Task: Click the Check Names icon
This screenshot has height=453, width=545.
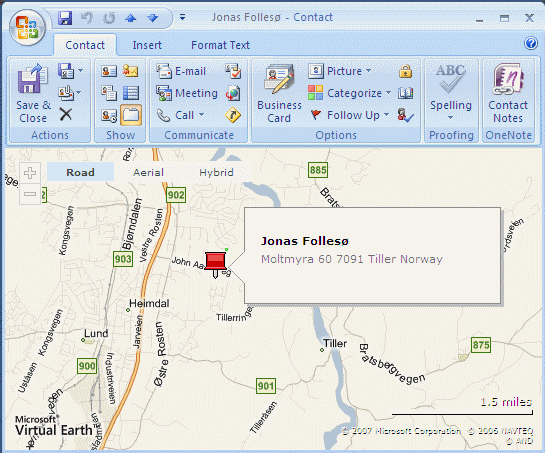Action: tap(405, 115)
